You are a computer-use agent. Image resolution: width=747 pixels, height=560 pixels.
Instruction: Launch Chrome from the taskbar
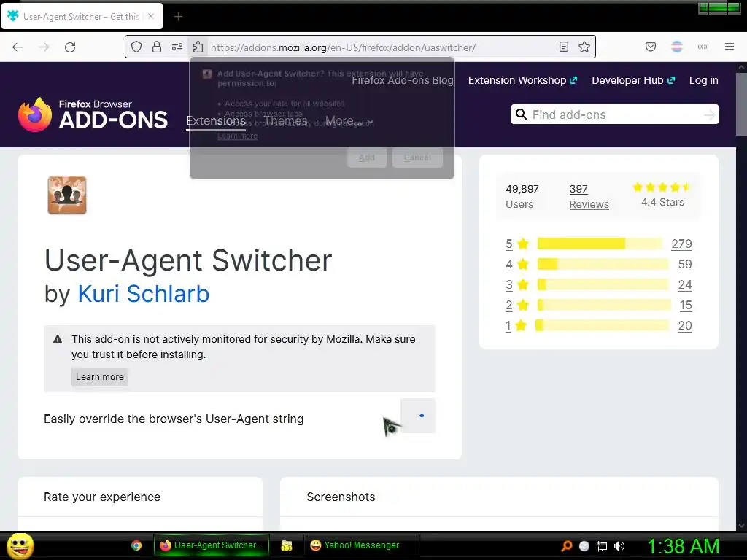(x=136, y=545)
